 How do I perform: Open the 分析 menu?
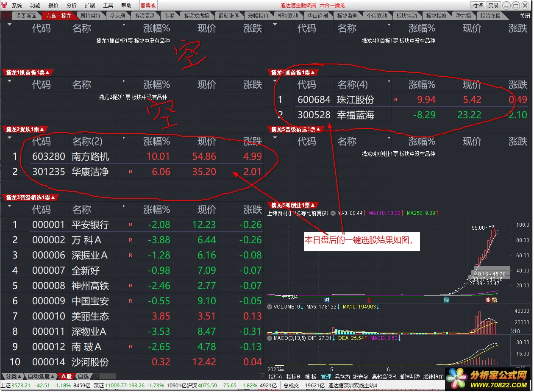(x=72, y=6)
